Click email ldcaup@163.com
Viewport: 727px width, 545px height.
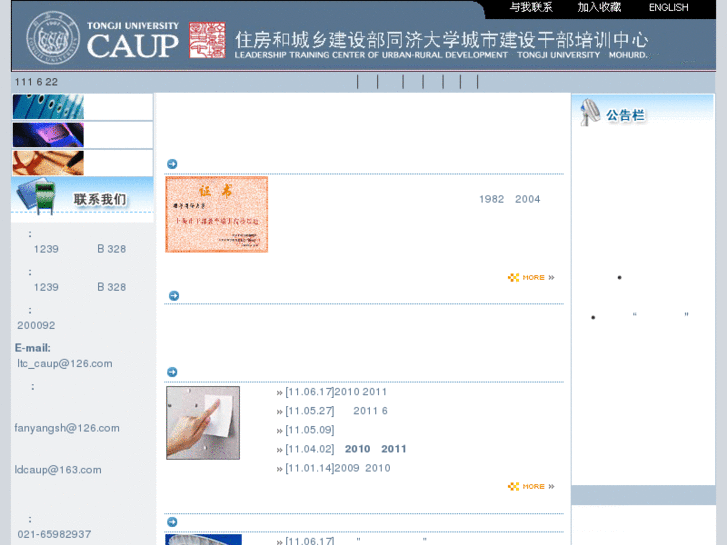click(58, 469)
